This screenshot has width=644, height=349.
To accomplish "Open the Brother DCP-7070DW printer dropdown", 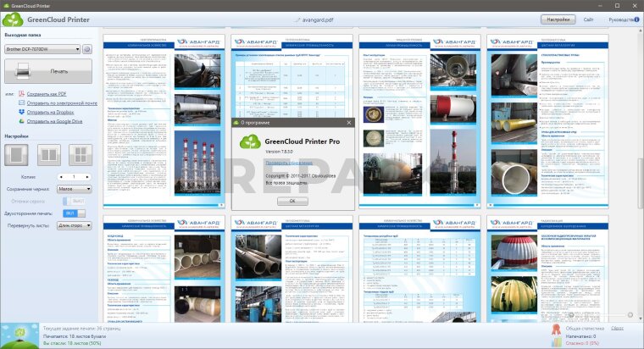I will (42, 50).
